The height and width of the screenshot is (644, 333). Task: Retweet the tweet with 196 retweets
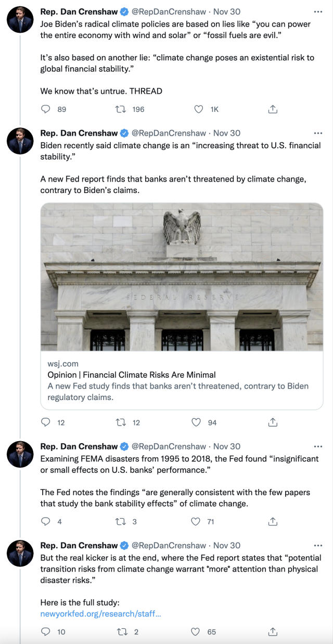121,109
